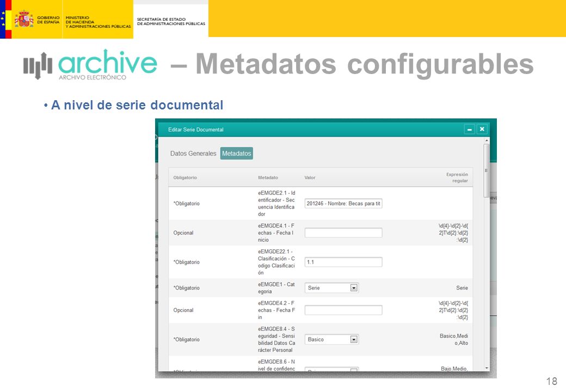
Task: Click the eEMGDE4.2 Fecha Fin metadata label
Action: point(276,310)
